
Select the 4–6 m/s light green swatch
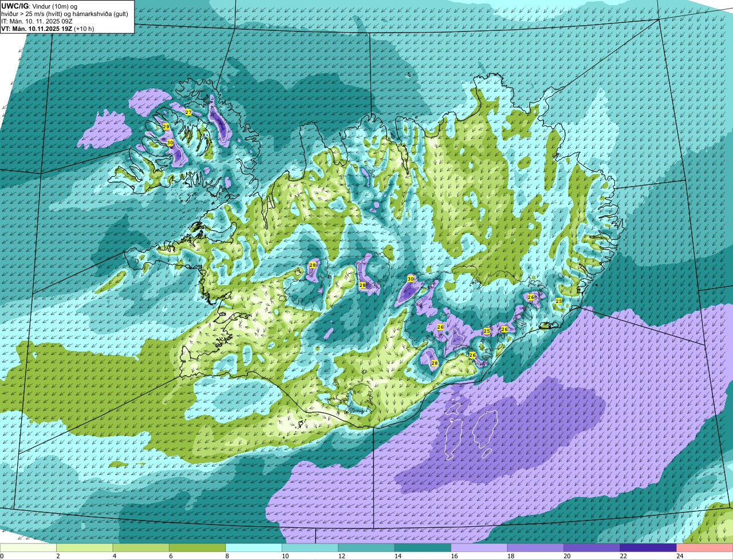click(x=141, y=547)
